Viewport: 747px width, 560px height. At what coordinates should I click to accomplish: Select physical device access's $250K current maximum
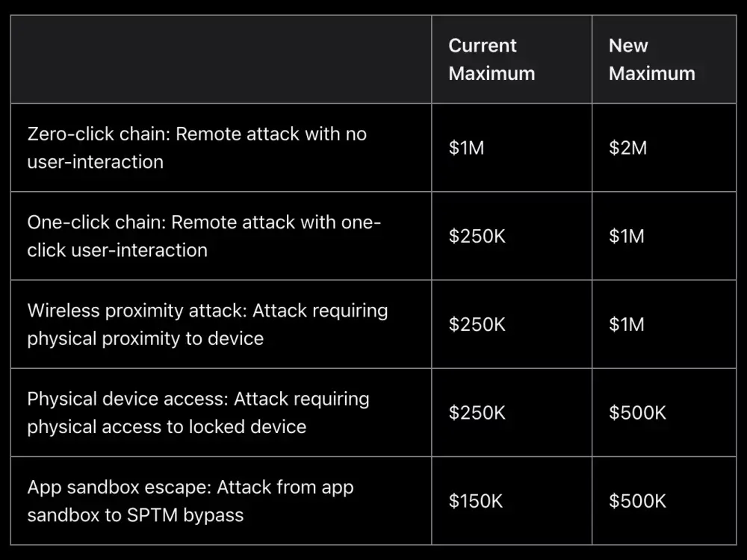click(x=477, y=412)
